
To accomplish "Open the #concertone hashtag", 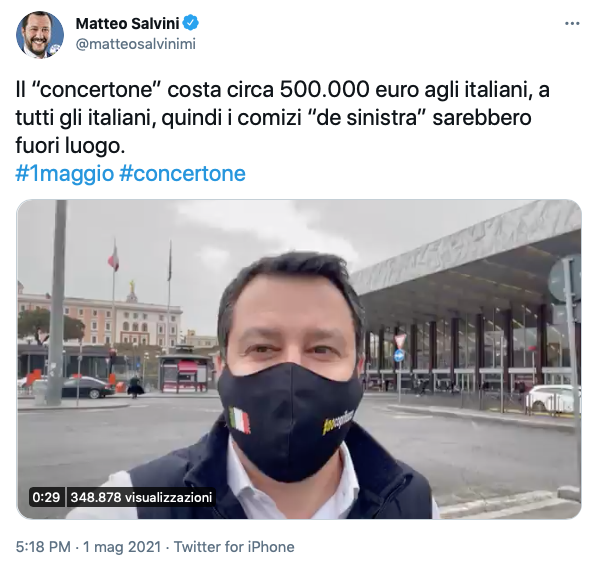I will point(182,173).
